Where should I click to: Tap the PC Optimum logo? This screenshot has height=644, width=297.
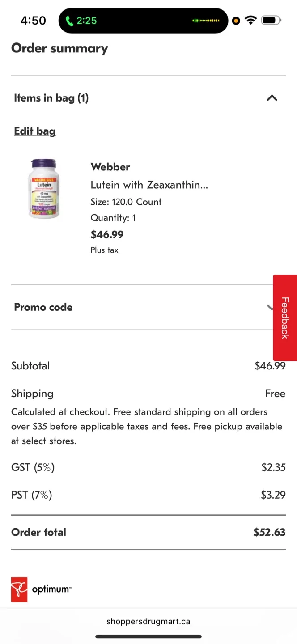point(41,589)
